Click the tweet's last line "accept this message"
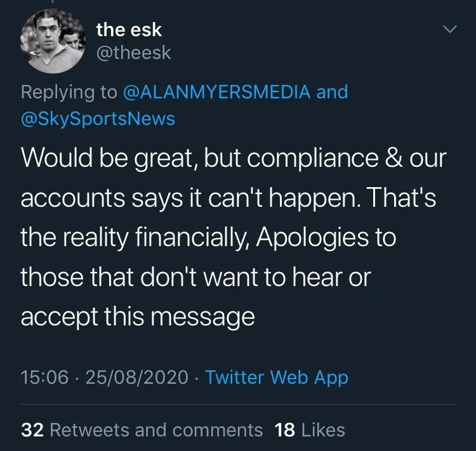This screenshot has height=451, width=476. click(138, 316)
